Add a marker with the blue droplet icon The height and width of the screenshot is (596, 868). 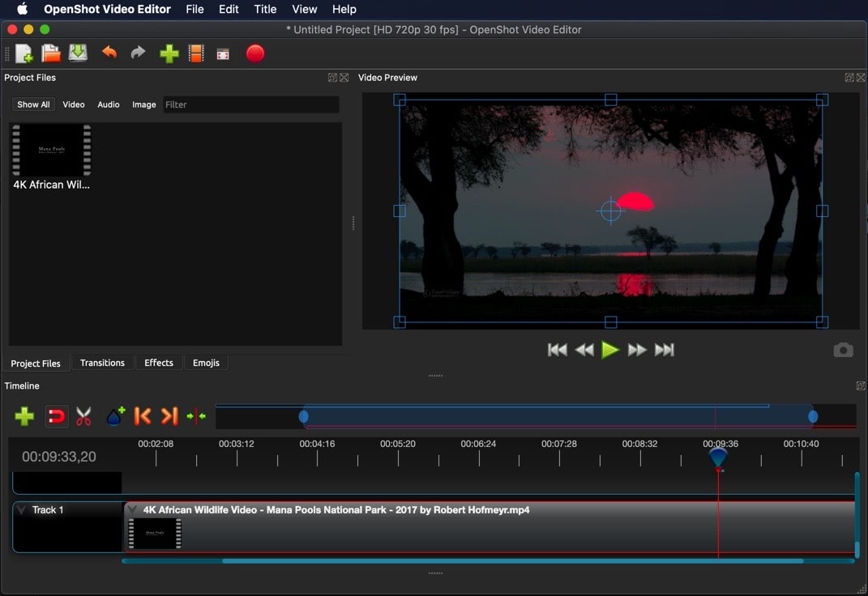pos(115,416)
